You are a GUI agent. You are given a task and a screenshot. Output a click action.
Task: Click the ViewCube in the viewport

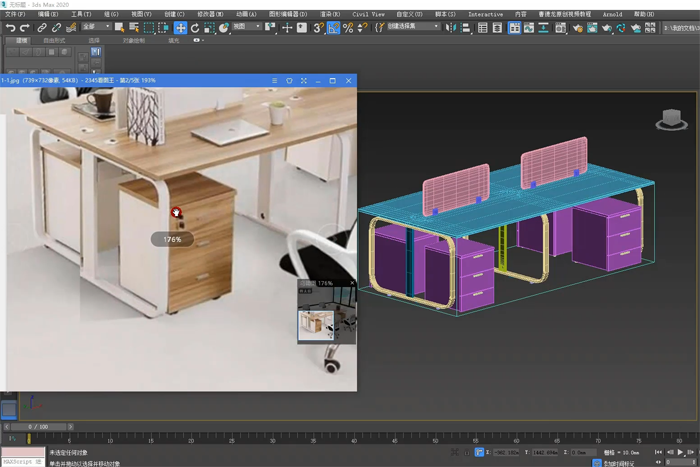click(671, 120)
